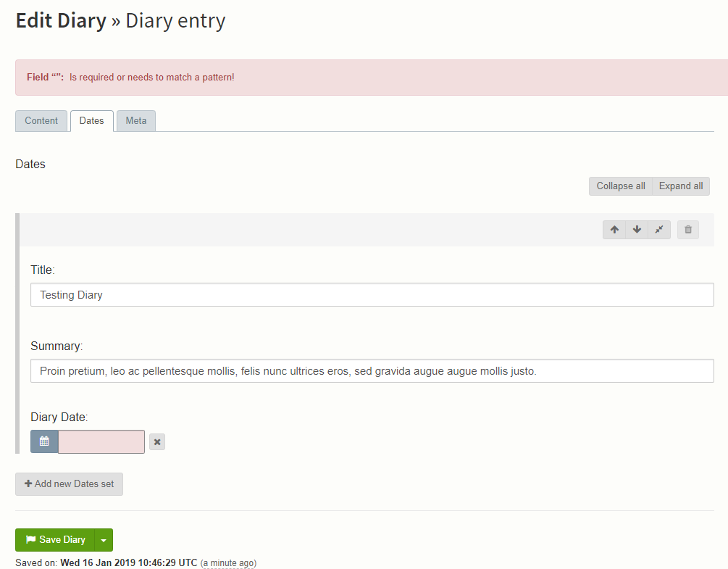Open the calendar picker for Diary Date

point(43,441)
